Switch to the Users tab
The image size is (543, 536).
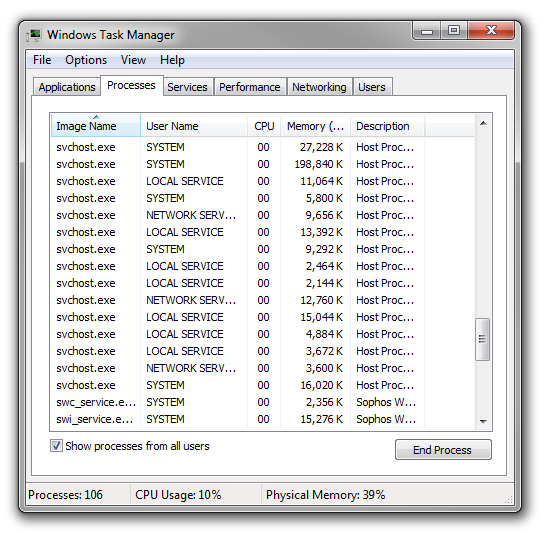coord(372,87)
